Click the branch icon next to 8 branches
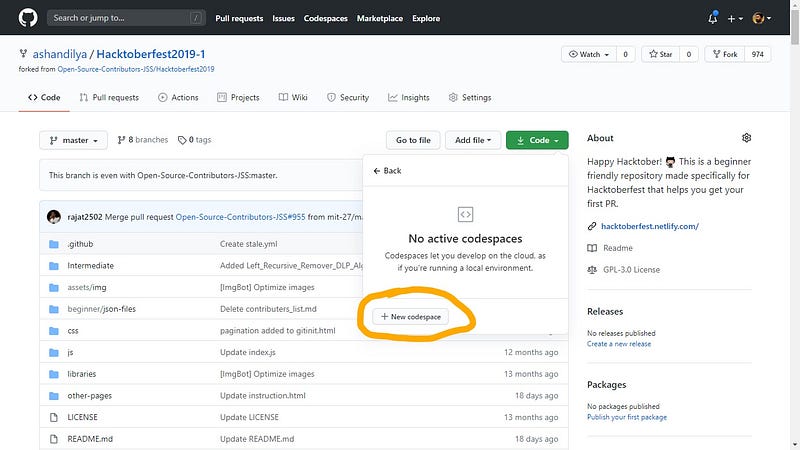This screenshot has height=450, width=800. (121, 140)
